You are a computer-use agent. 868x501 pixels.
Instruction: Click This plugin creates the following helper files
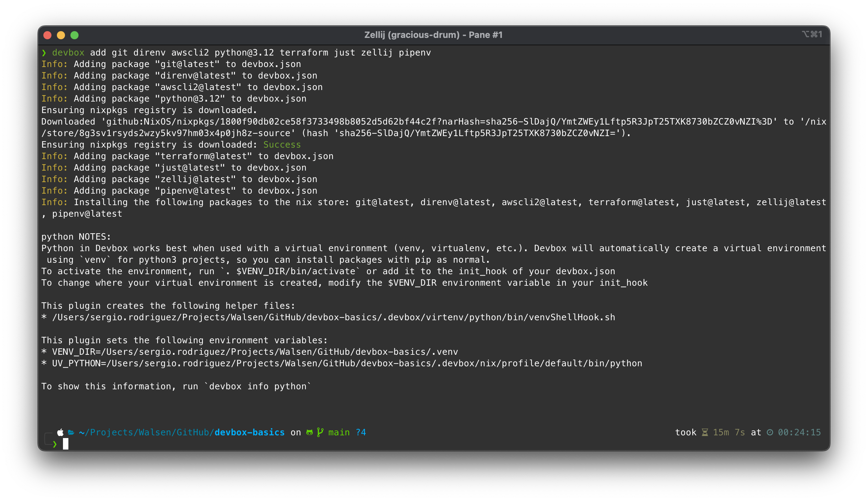pos(168,306)
